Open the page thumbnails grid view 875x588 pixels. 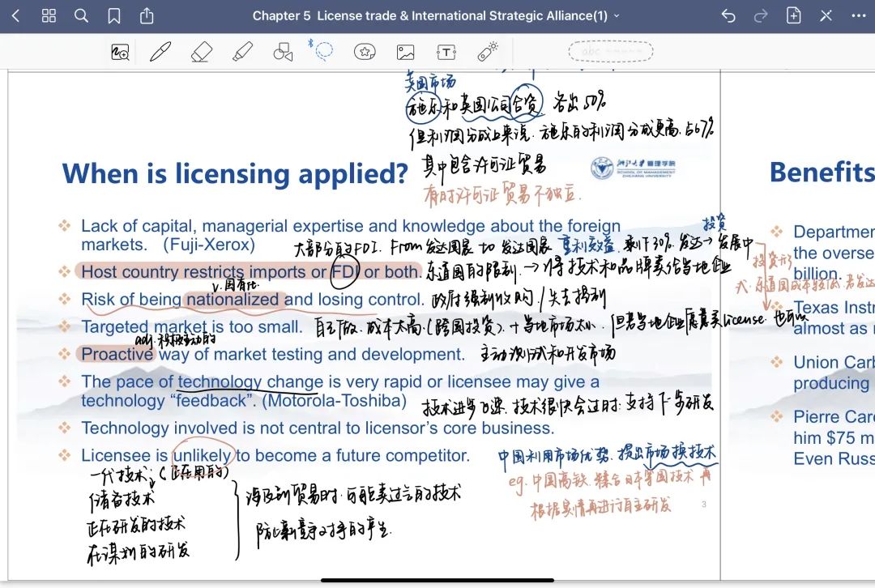[49, 16]
